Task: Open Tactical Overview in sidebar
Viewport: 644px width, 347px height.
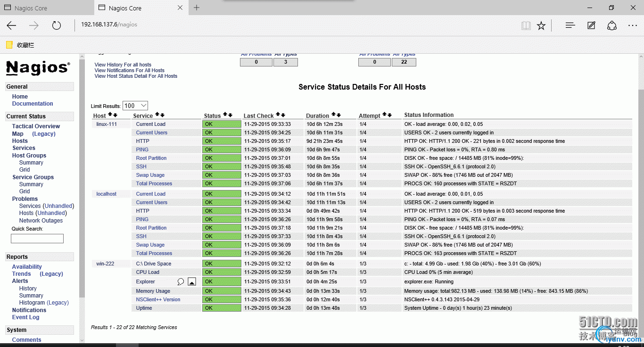Action: coord(36,126)
